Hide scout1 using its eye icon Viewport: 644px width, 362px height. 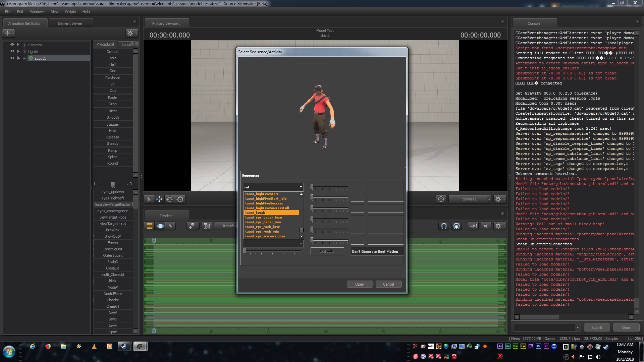tap(12, 58)
